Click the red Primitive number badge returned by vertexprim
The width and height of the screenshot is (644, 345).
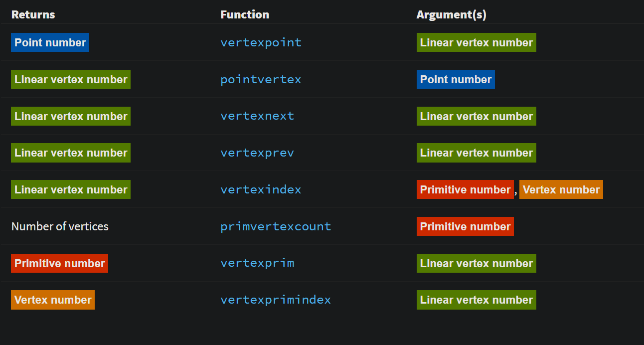59,264
